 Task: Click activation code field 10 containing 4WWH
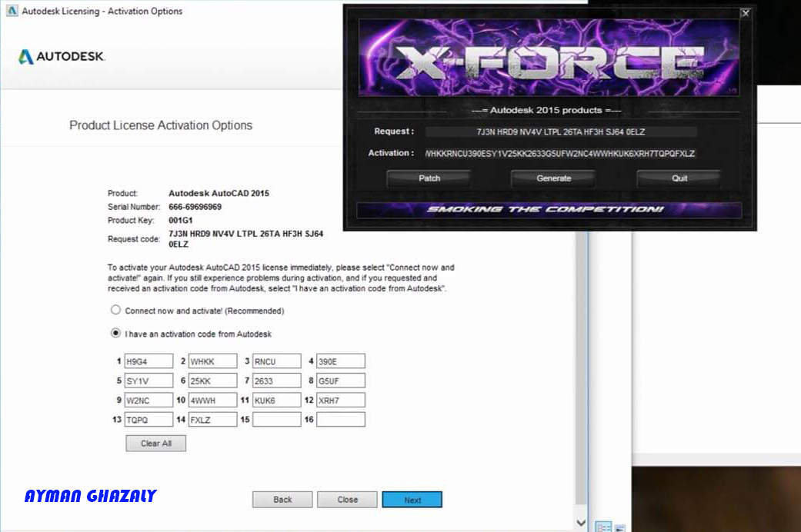click(x=212, y=400)
